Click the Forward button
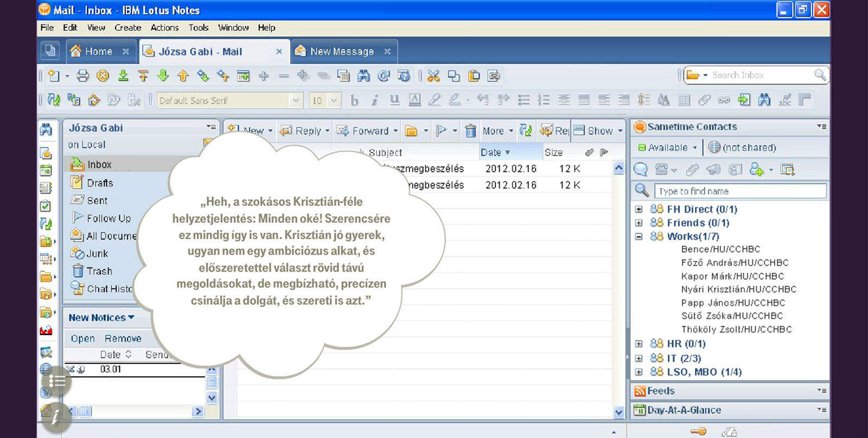 pyautogui.click(x=367, y=131)
